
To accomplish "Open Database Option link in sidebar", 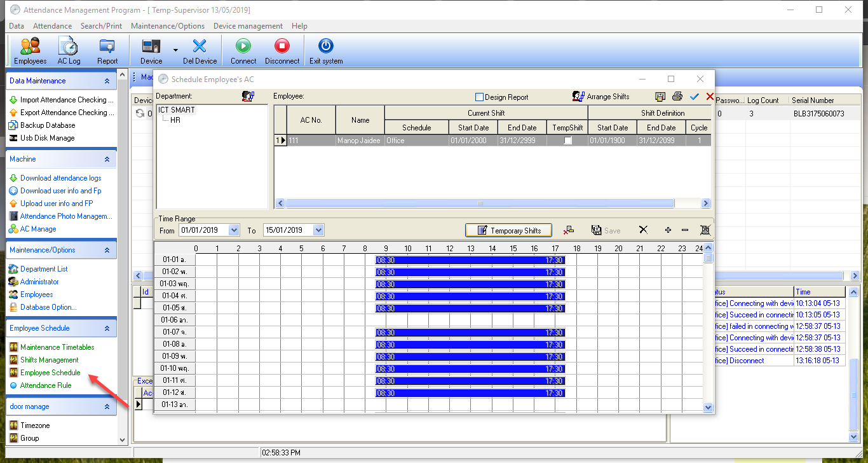I will click(x=48, y=307).
